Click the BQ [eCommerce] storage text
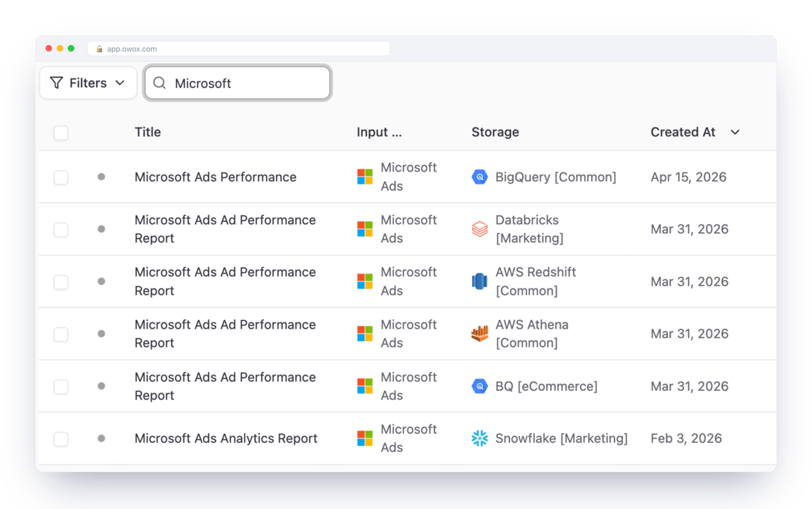This screenshot has width=812, height=509. pos(547,386)
